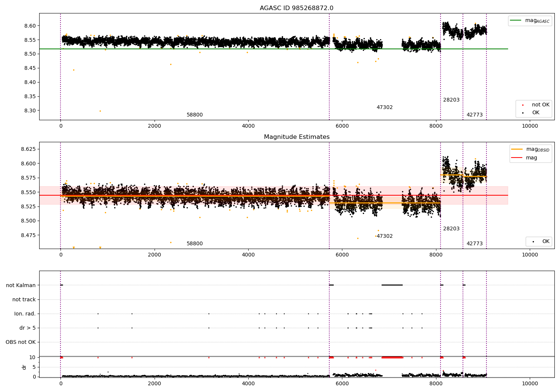Viewport: 560px width, 392px height.
Task: Click the 8.625 y-axis tick label
Action: coord(28,149)
